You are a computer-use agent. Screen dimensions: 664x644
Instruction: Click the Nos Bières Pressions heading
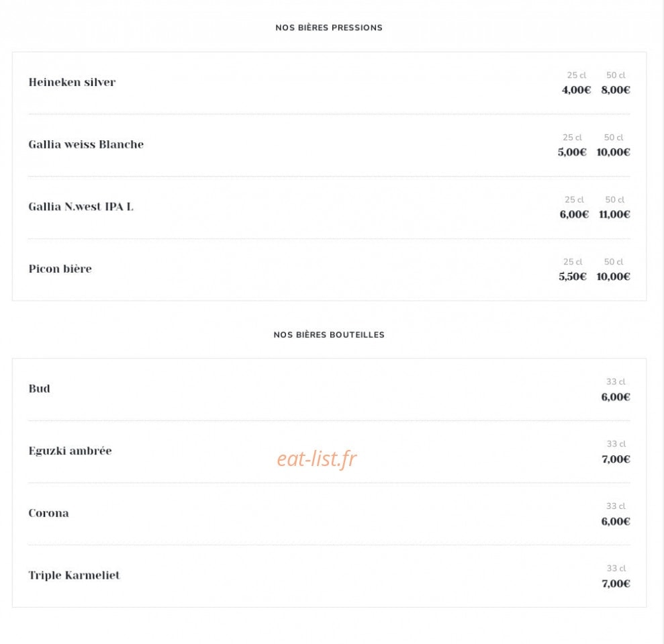tap(329, 28)
